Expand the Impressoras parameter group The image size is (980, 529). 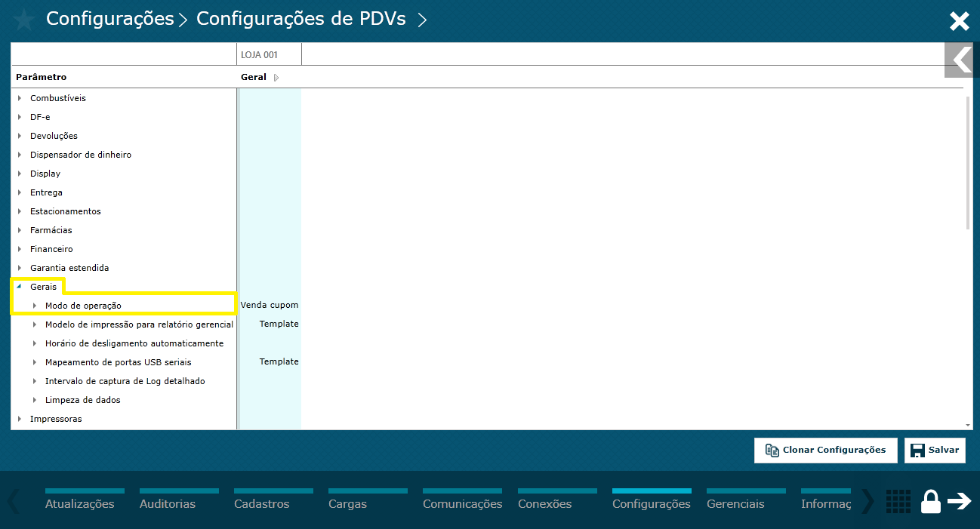(x=21, y=419)
